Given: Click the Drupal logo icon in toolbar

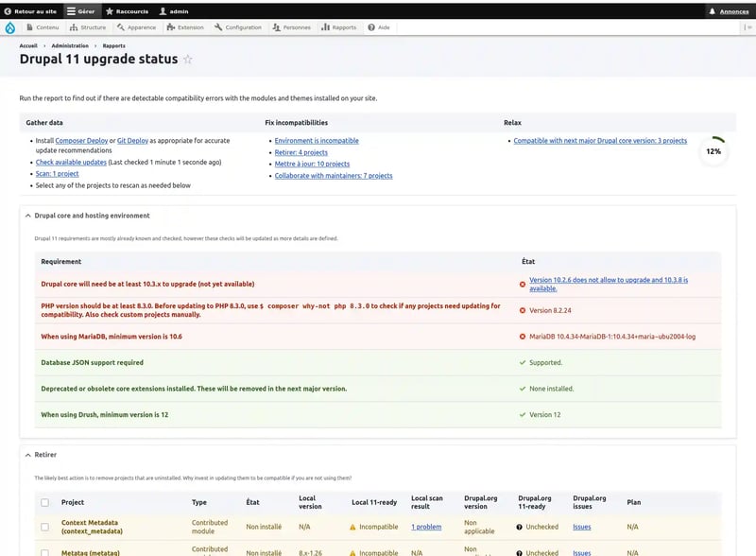Looking at the screenshot, I should pos(10,28).
